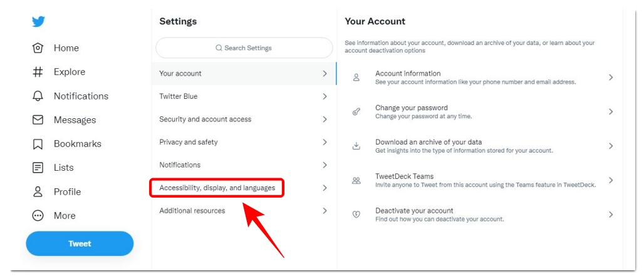
Task: Click the Messages envelope icon
Action: click(x=38, y=119)
